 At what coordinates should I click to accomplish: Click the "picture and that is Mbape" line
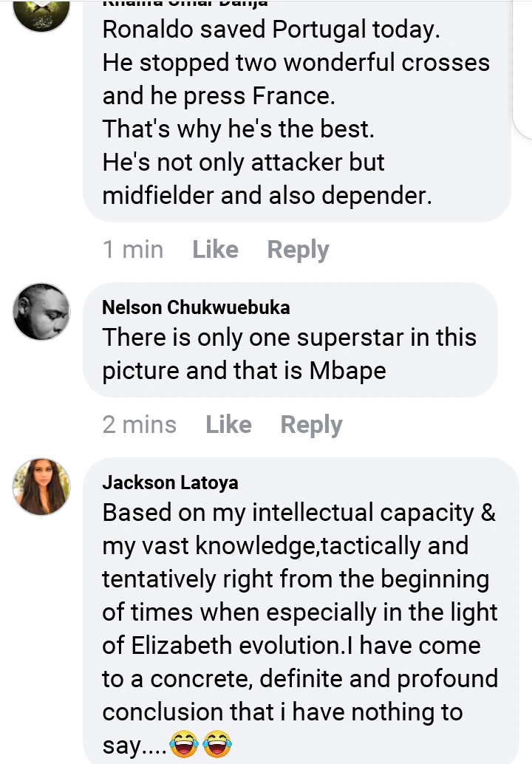pyautogui.click(x=244, y=370)
